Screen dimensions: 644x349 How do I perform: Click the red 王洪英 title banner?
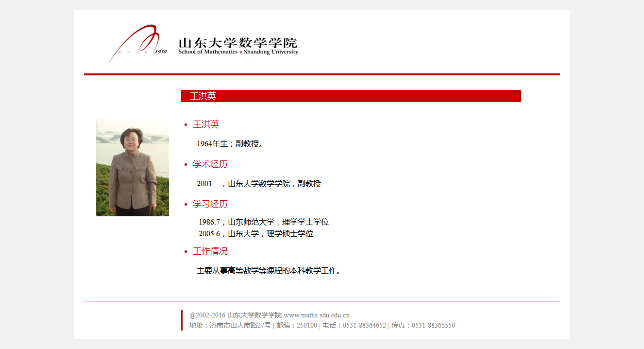(351, 96)
